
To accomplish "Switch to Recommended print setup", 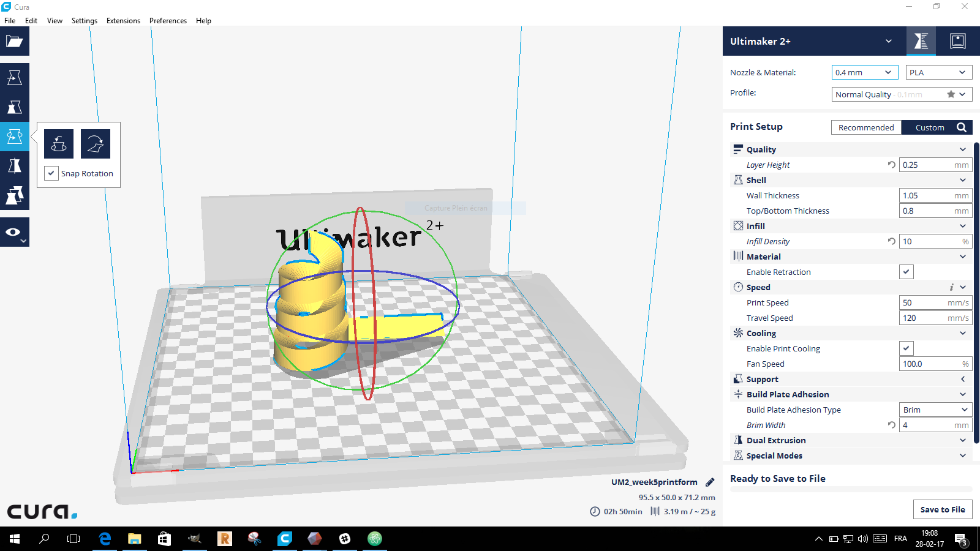I will click(866, 127).
